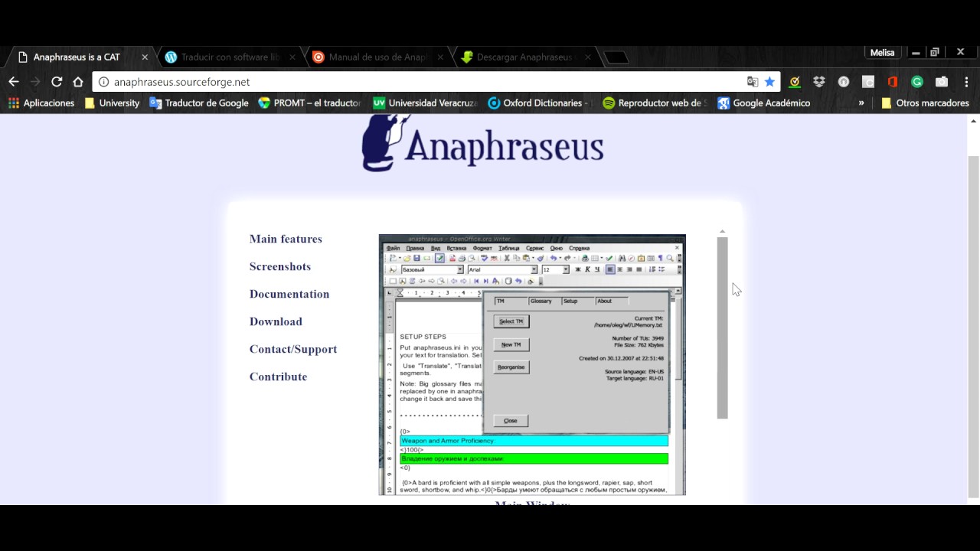Click the inner panel scroll-up arrow
Viewport: 980px width, 551px height.
[x=722, y=231]
